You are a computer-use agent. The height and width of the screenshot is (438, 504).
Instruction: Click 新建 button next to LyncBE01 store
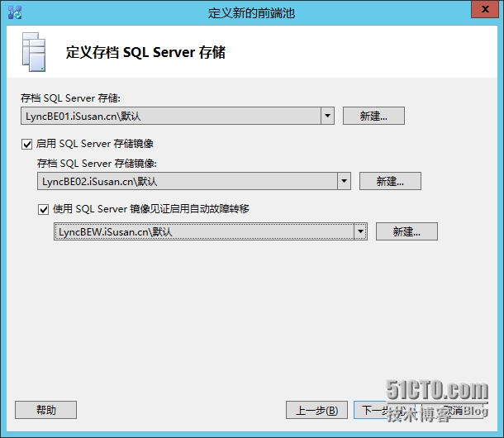(373, 116)
